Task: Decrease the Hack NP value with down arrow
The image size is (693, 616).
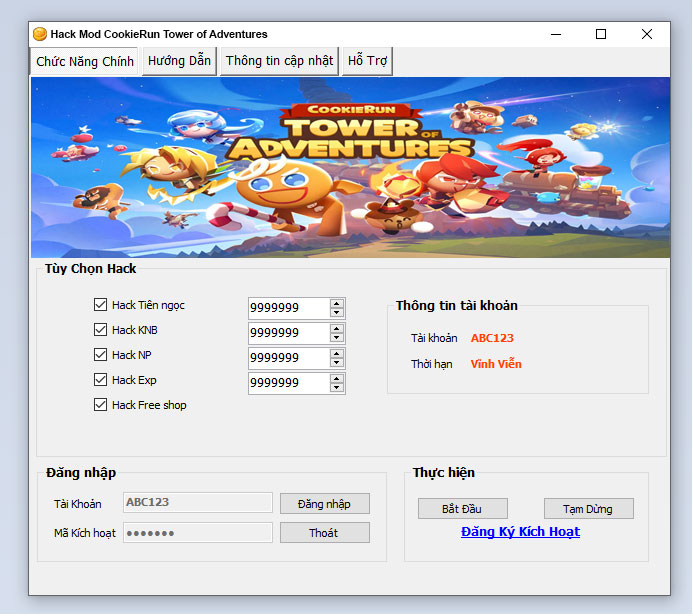Action: (337, 363)
